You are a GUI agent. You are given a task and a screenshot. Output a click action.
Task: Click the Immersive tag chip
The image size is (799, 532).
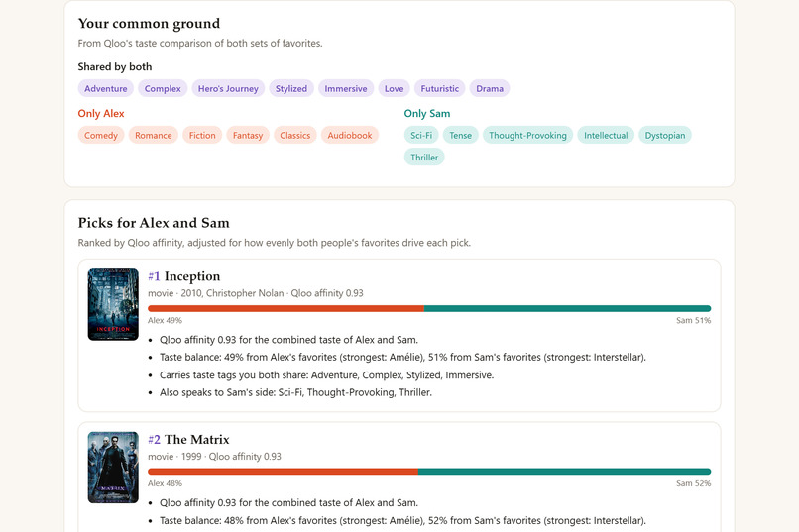[x=346, y=88]
